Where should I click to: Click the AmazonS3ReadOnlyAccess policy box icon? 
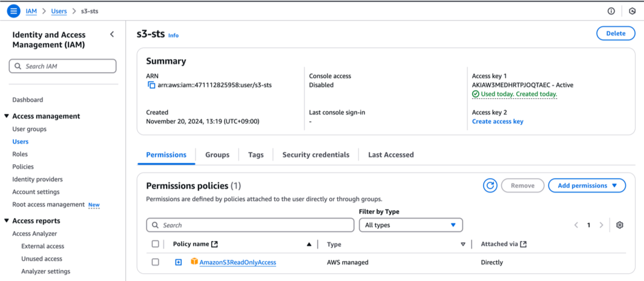tap(194, 262)
